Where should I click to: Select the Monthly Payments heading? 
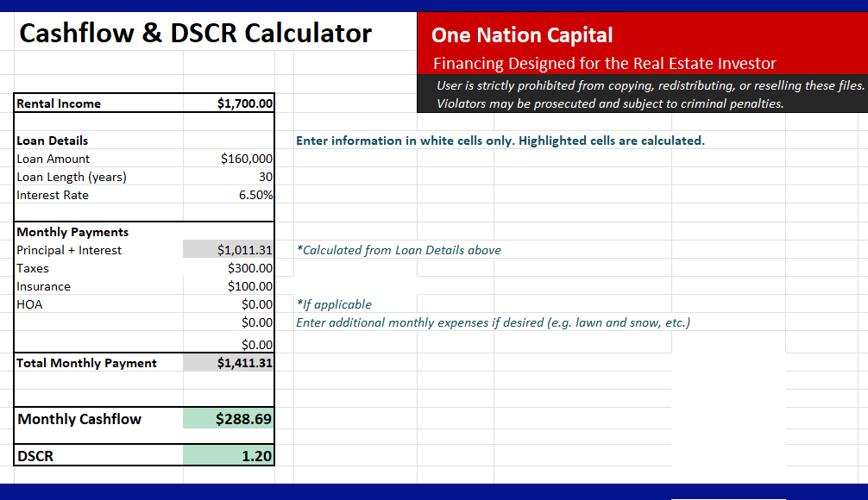(x=72, y=232)
